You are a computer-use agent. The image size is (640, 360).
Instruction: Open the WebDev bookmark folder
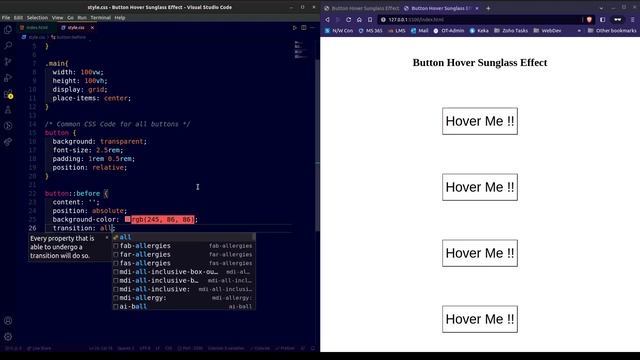point(547,31)
